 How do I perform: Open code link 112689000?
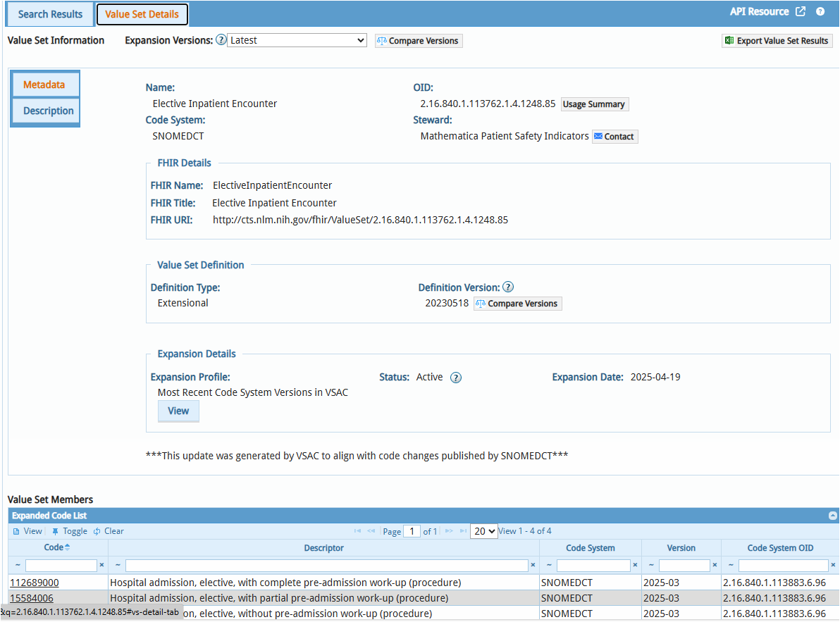tap(35, 583)
